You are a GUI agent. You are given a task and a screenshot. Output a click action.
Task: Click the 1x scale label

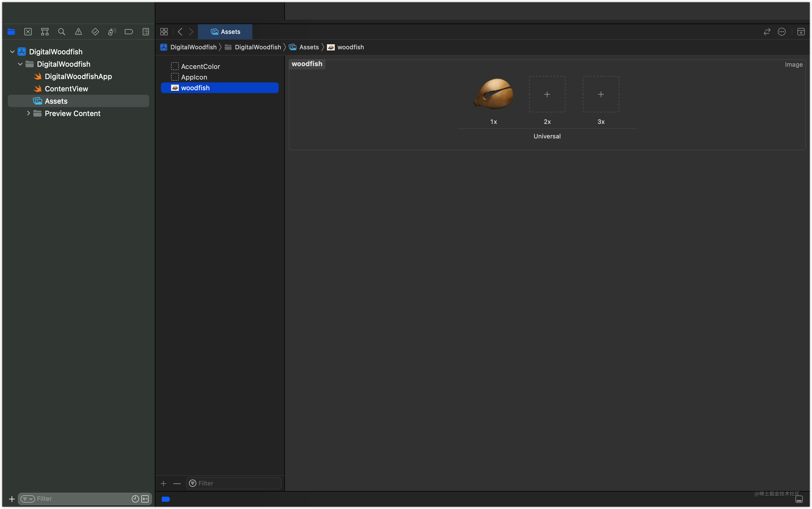point(493,122)
